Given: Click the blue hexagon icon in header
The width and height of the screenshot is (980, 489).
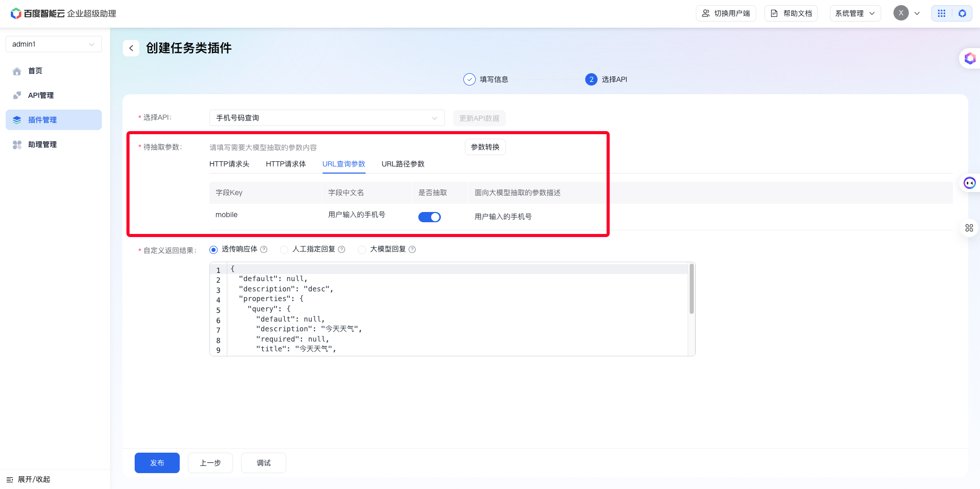Looking at the screenshot, I should [x=962, y=13].
